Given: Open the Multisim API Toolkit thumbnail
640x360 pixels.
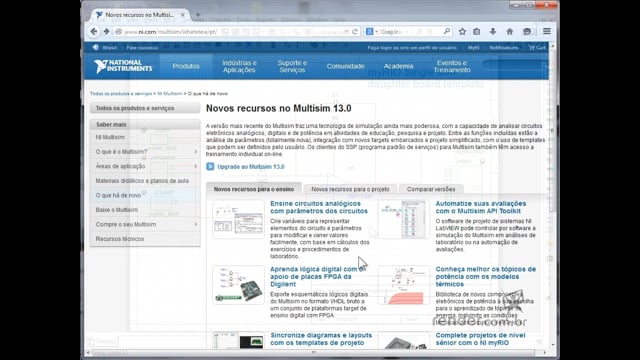Looking at the screenshot, I should [403, 219].
